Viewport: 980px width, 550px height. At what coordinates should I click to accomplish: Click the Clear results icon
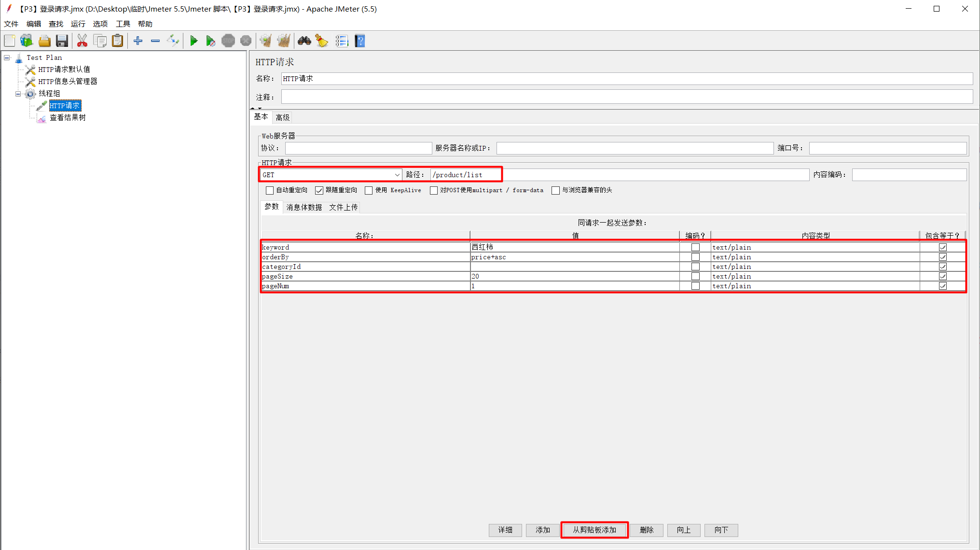click(x=266, y=41)
